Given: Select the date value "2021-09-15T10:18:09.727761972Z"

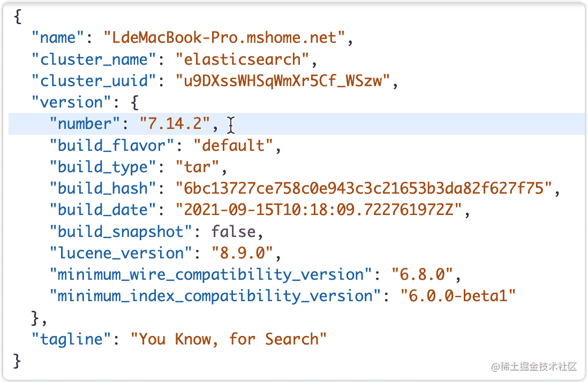Looking at the screenshot, I should pos(319,210).
